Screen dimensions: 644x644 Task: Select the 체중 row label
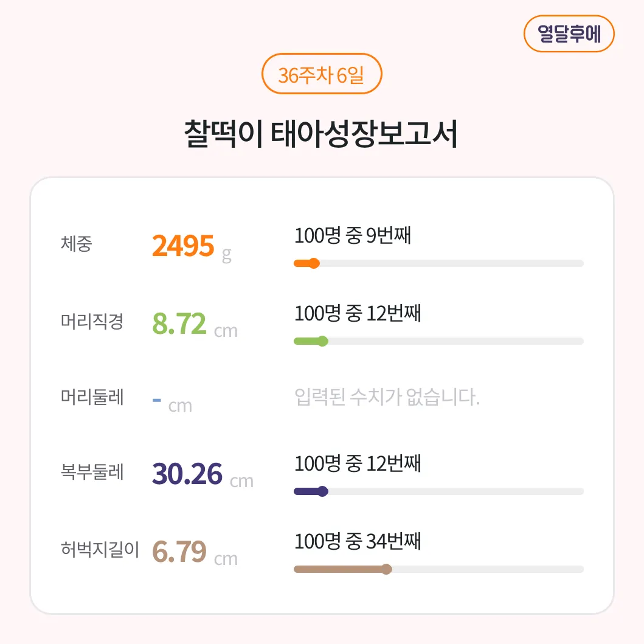(77, 244)
